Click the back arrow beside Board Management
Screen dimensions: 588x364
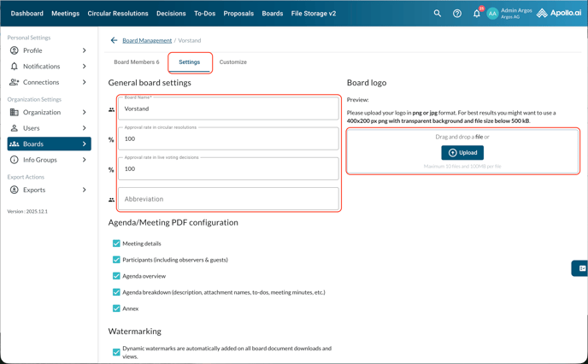[114, 40]
